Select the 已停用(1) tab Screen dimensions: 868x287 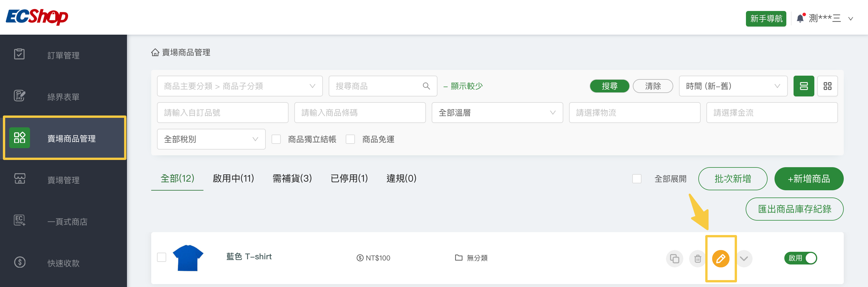pyautogui.click(x=349, y=178)
